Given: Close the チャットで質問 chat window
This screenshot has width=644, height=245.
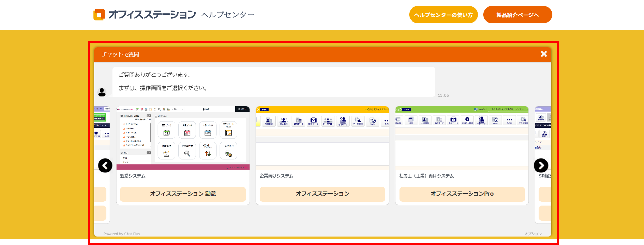Looking at the screenshot, I should tap(544, 54).
